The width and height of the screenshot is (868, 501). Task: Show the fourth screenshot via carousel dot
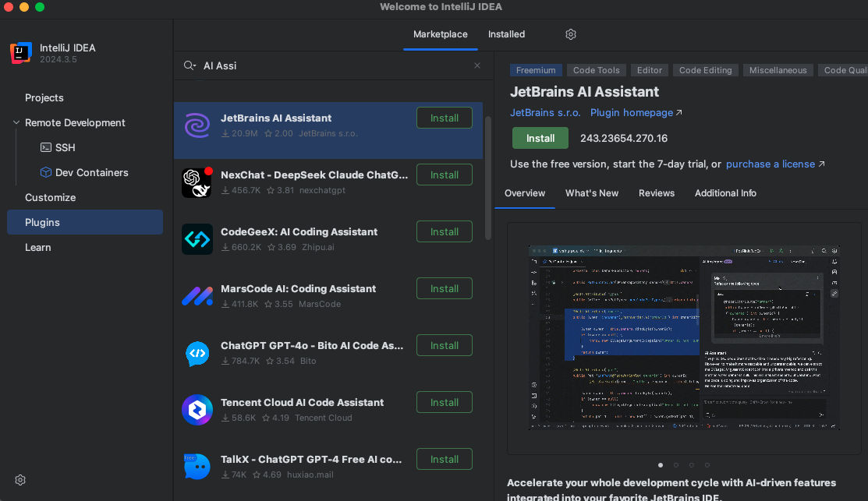(707, 465)
